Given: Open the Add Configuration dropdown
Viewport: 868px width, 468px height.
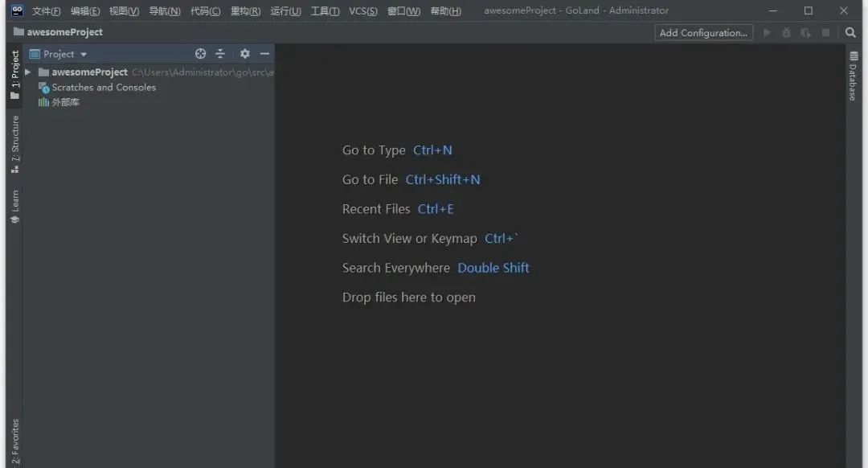Looking at the screenshot, I should click(x=702, y=32).
